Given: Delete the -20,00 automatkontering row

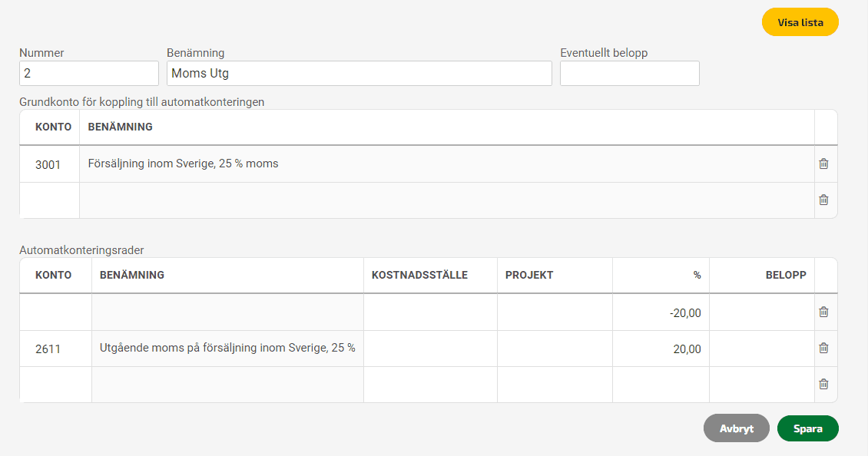Looking at the screenshot, I should click(x=823, y=312).
